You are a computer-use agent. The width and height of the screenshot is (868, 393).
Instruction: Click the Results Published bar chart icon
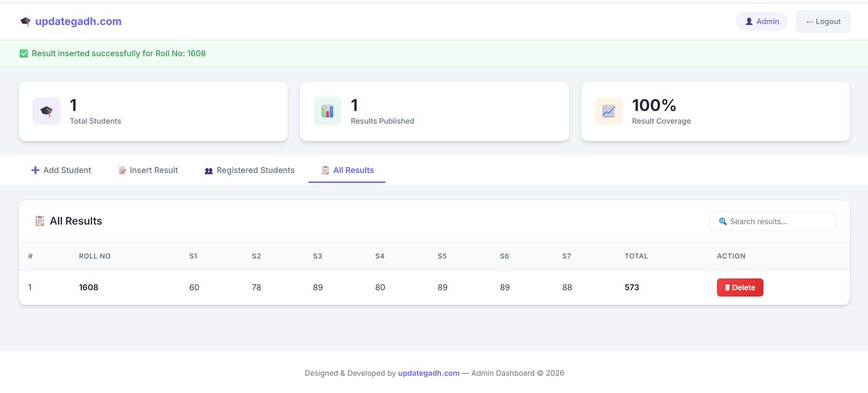click(x=328, y=111)
